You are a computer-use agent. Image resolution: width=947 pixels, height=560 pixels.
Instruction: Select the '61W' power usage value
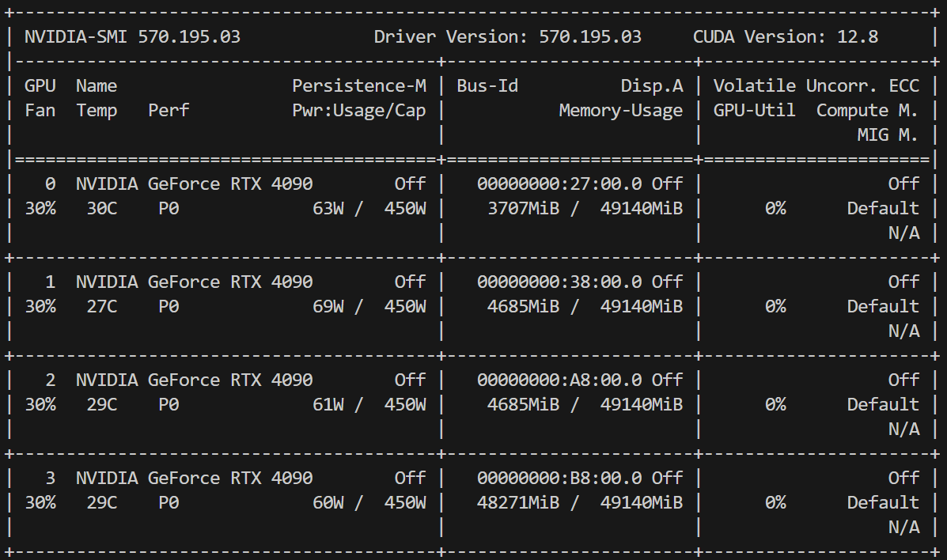tap(328, 405)
